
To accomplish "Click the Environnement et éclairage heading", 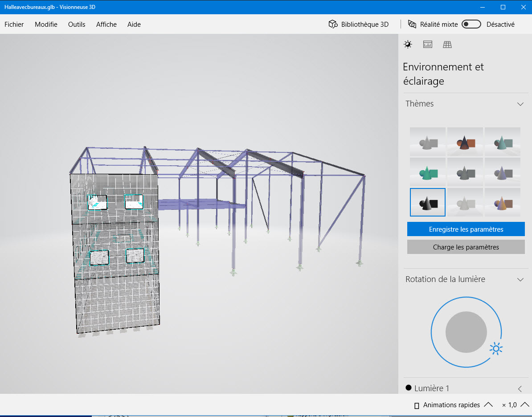I will tap(443, 74).
